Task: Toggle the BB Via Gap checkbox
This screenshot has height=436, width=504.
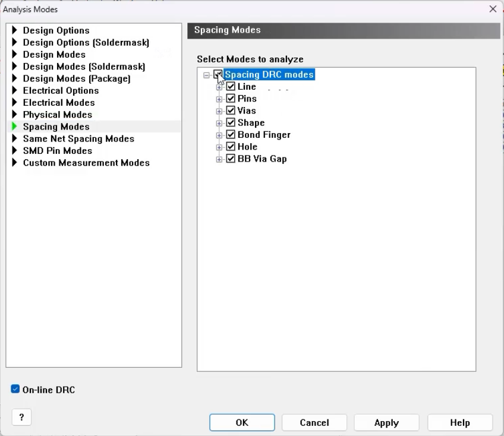Action: (231, 159)
